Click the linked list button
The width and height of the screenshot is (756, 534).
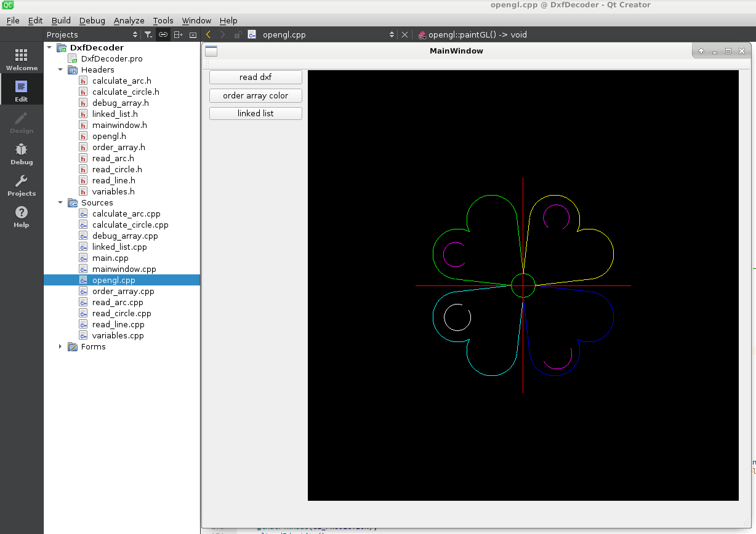click(x=255, y=113)
